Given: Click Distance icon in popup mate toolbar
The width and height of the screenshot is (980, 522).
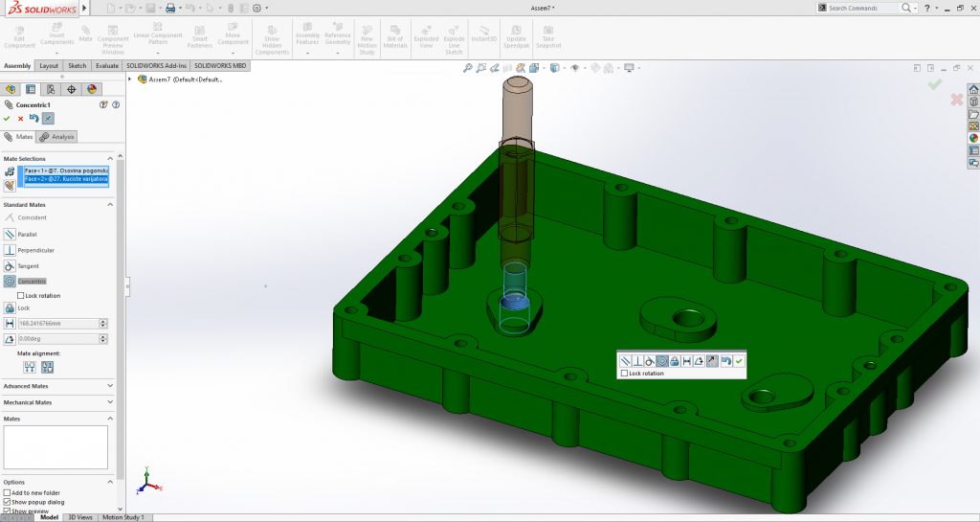Looking at the screenshot, I should [687, 361].
